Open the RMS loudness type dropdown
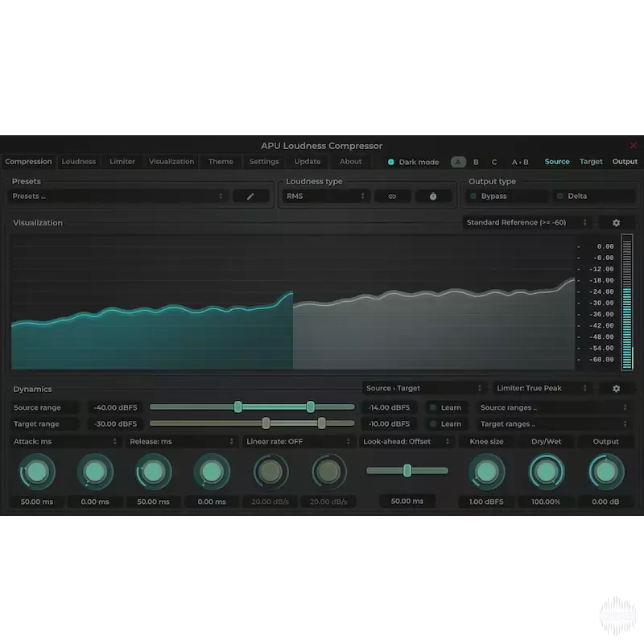The width and height of the screenshot is (644, 644). click(326, 196)
